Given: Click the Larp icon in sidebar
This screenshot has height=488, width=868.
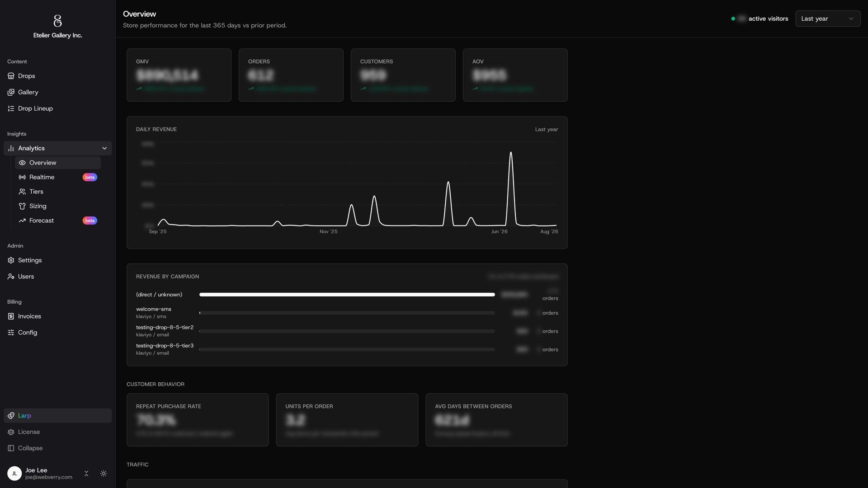Looking at the screenshot, I should 11,416.
